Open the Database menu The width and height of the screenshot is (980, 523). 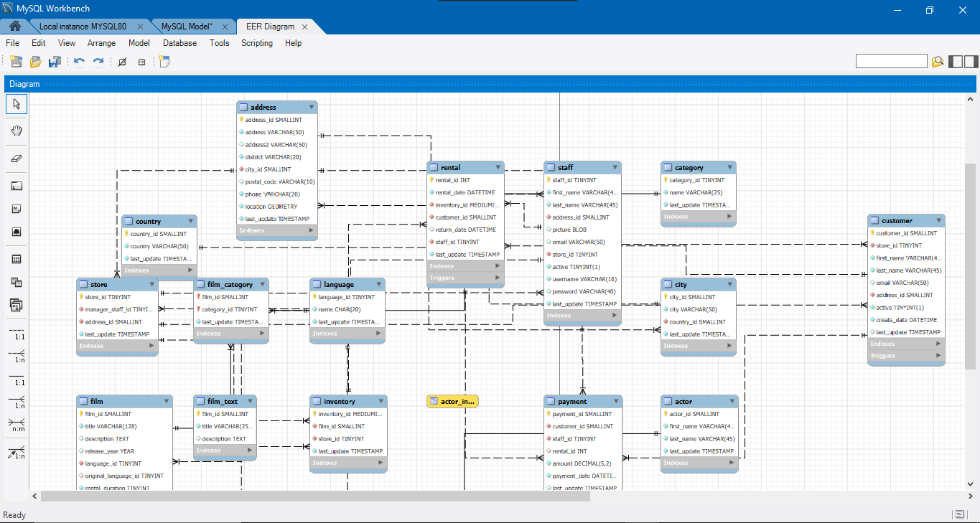[x=179, y=43]
